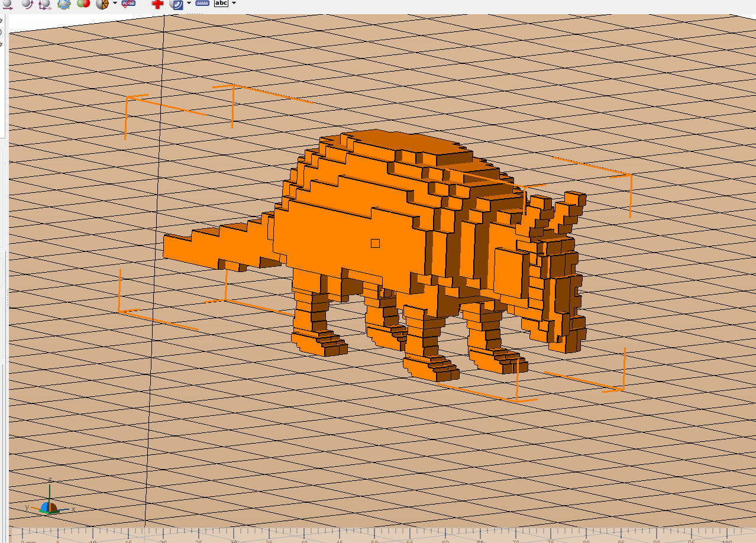The image size is (756, 543).
Task: Click the red-green split sphere icon
Action: click(x=83, y=4)
